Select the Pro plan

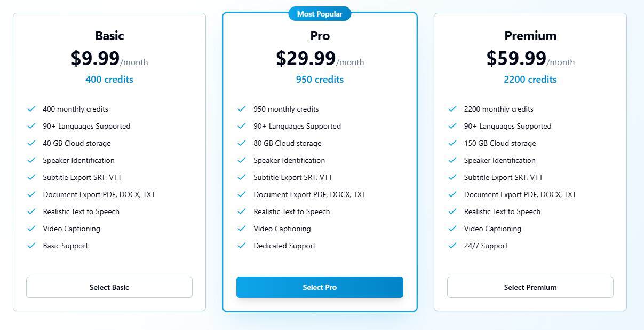coord(320,287)
